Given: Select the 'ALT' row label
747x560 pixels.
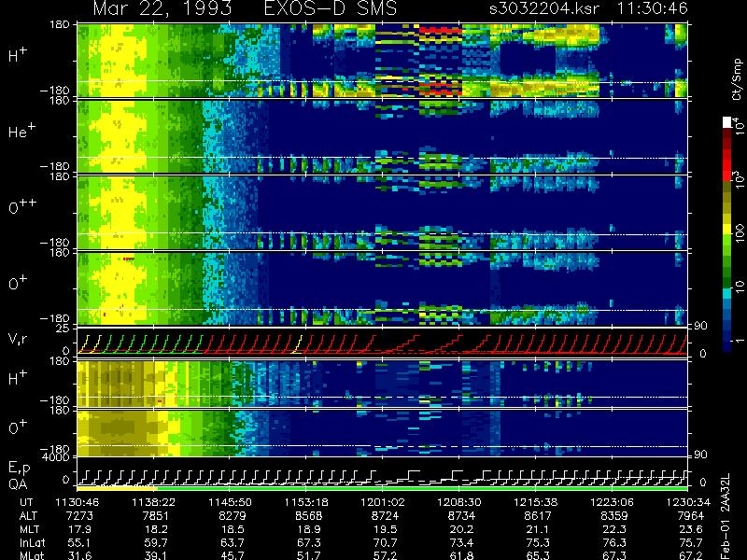Looking at the screenshot, I should click(28, 516).
